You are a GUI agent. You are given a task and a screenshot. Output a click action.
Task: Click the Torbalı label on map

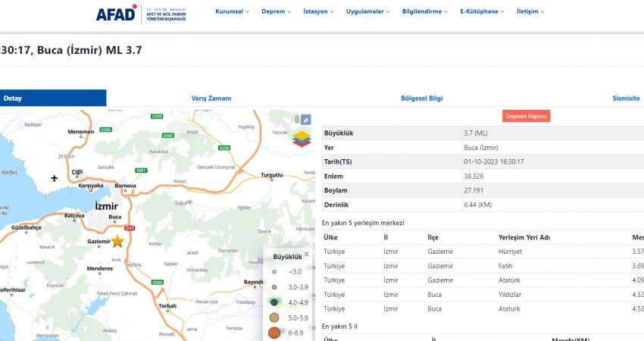tap(167, 305)
